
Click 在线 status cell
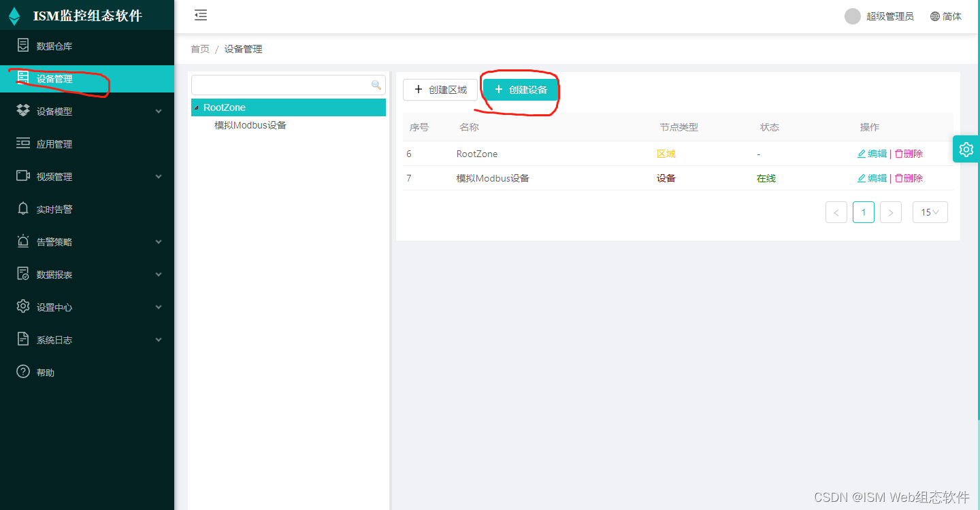[766, 178]
